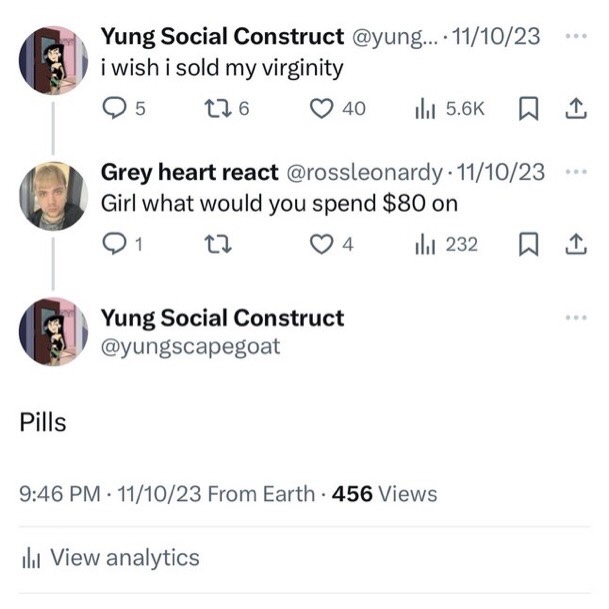View the 232 views stats icon
609x609 pixels.
tap(423, 244)
